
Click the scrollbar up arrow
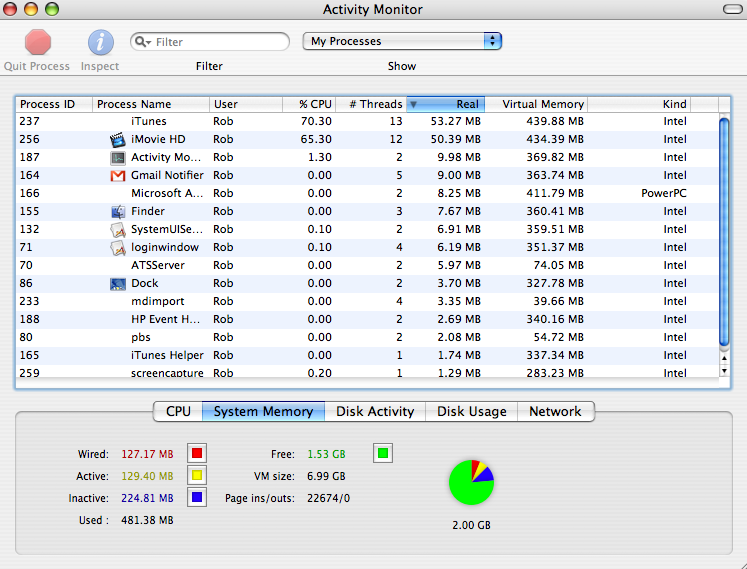pyautogui.click(x=724, y=358)
